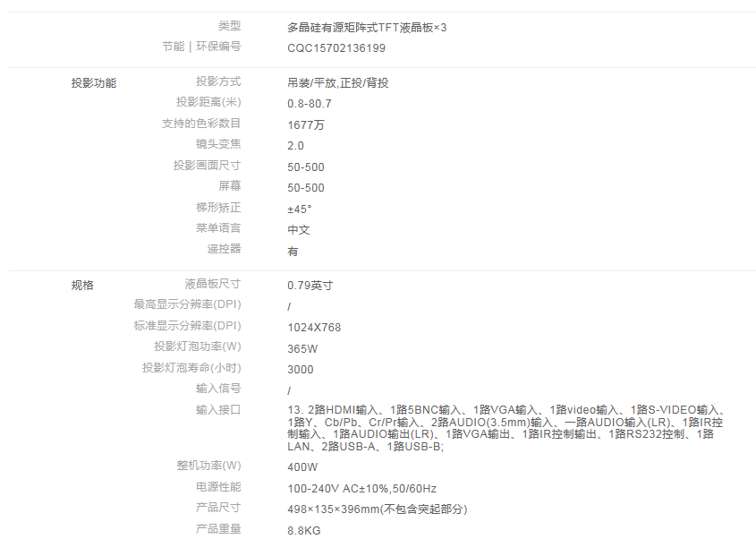Click the 遥控器 label
The height and width of the screenshot is (539, 756).
click(224, 249)
